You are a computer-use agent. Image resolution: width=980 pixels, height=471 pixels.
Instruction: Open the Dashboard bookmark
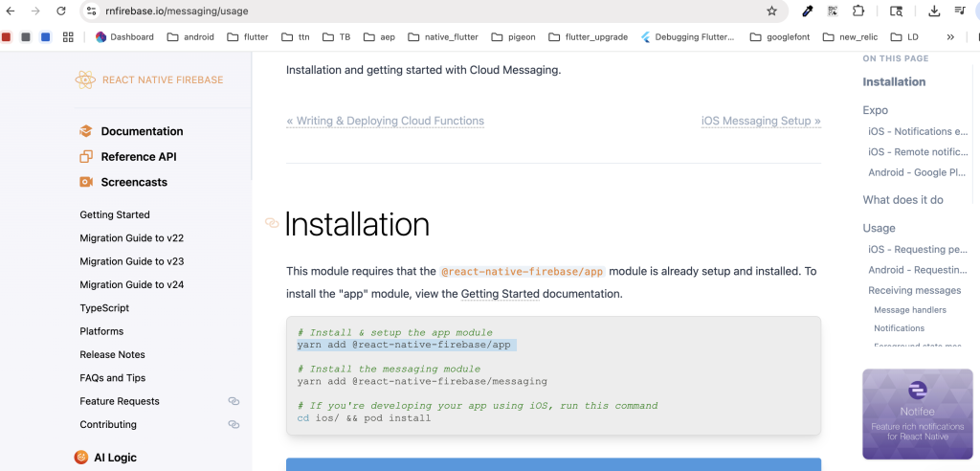pos(124,37)
